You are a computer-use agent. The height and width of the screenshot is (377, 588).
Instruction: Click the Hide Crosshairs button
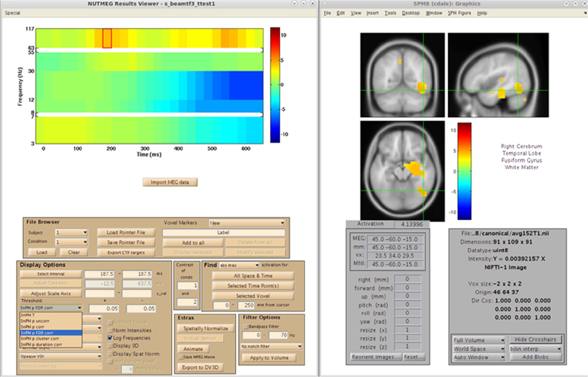(535, 340)
